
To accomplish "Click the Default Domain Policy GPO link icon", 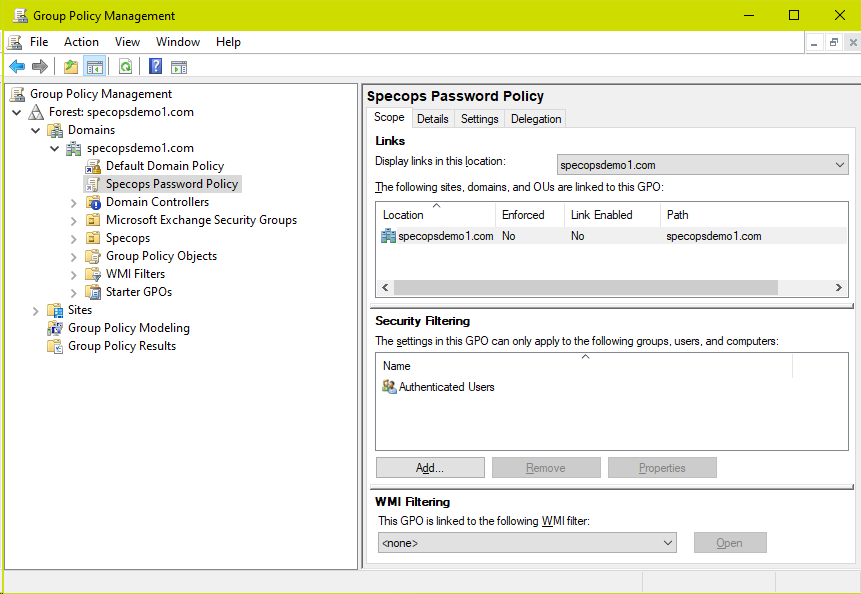I will [93, 166].
